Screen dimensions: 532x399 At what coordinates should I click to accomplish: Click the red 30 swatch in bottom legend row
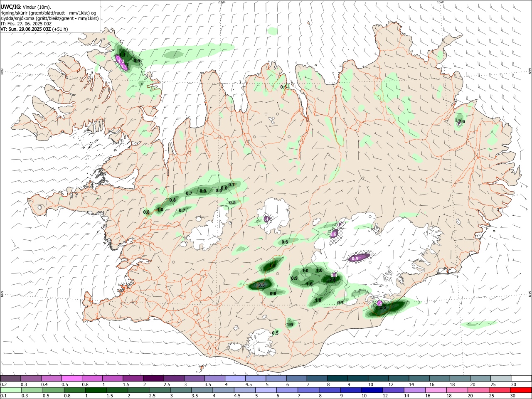click(521, 390)
